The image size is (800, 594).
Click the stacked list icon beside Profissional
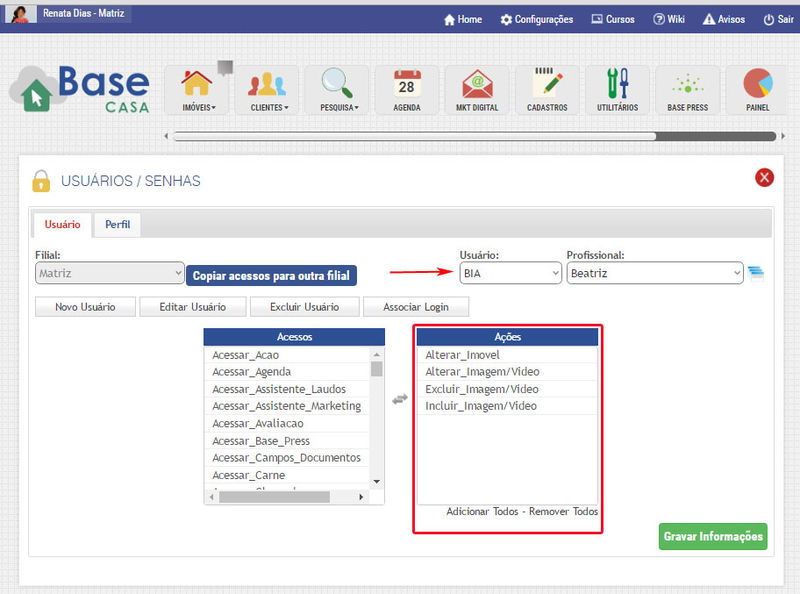pyautogui.click(x=756, y=274)
